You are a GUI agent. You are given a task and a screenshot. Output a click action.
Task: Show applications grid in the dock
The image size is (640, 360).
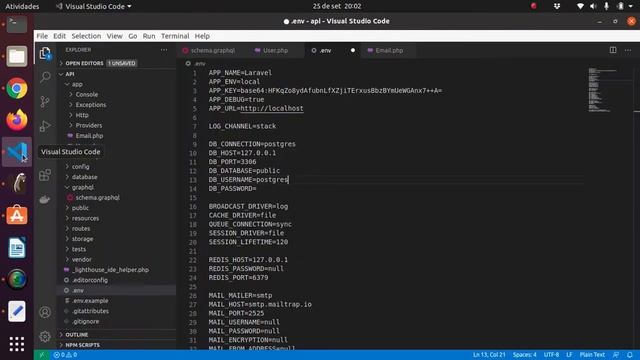[17, 344]
